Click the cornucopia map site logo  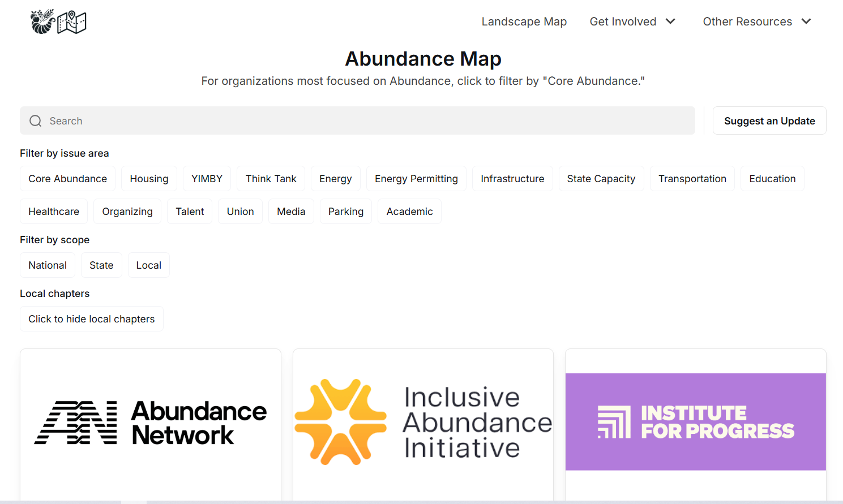pos(58,21)
